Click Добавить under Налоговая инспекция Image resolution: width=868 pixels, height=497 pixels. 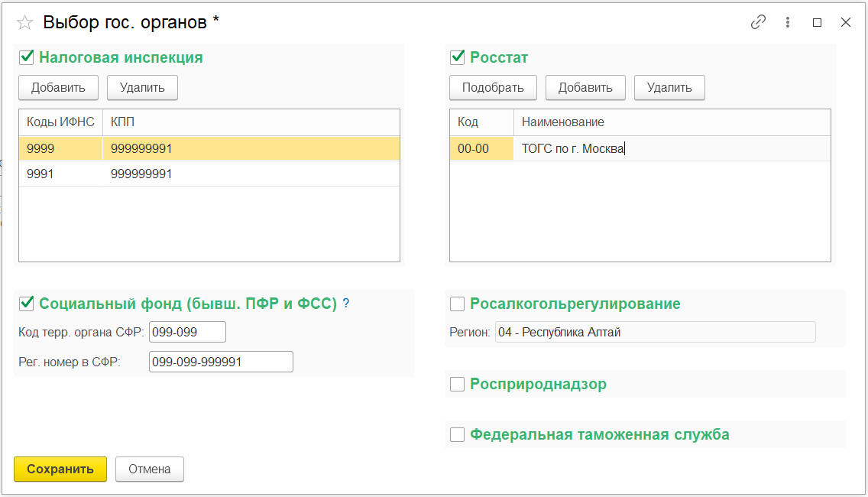[58, 87]
